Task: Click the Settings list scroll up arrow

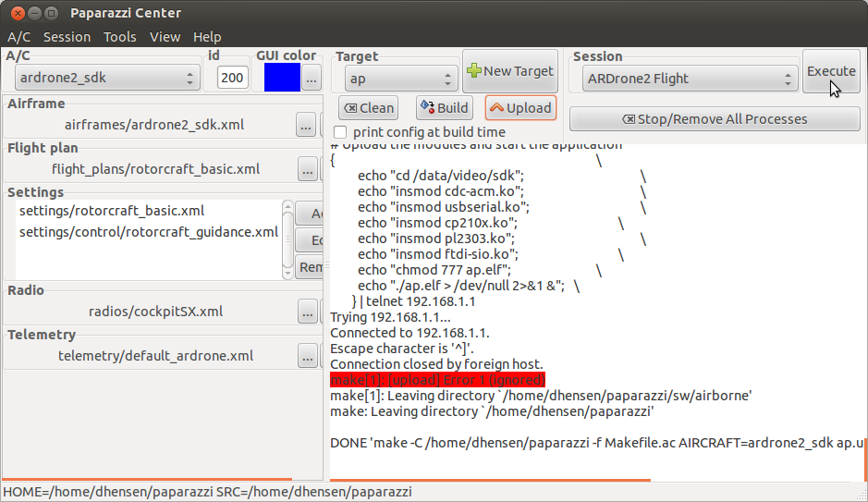Action: [x=287, y=206]
